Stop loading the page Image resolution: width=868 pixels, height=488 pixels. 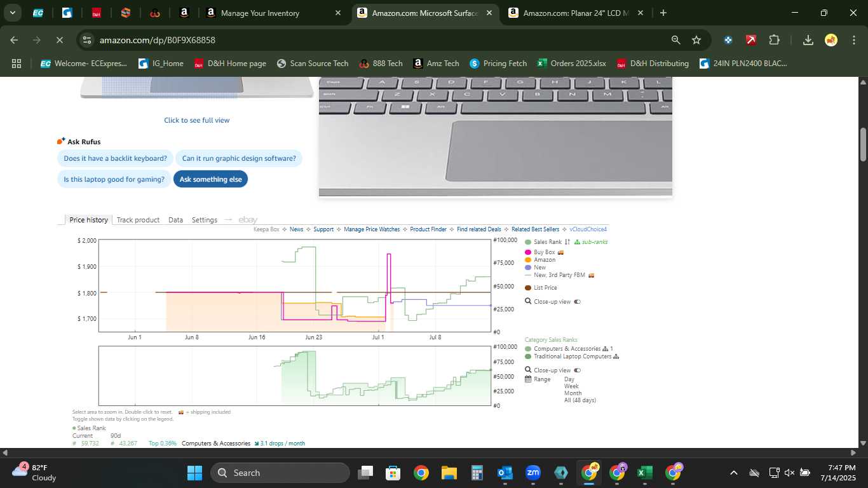[x=59, y=40]
